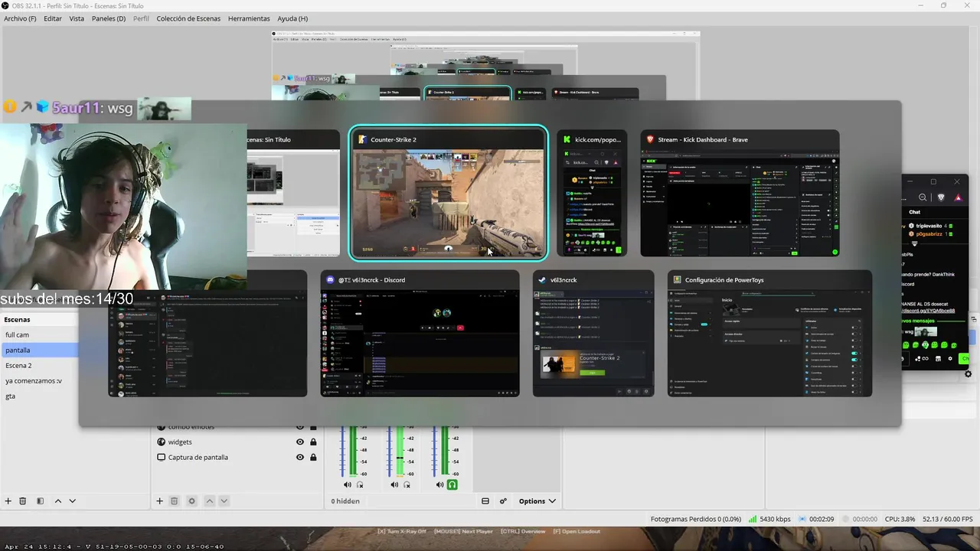Select the Captura de pantalla source row
Screen dimensions: 980x551
[236, 457]
